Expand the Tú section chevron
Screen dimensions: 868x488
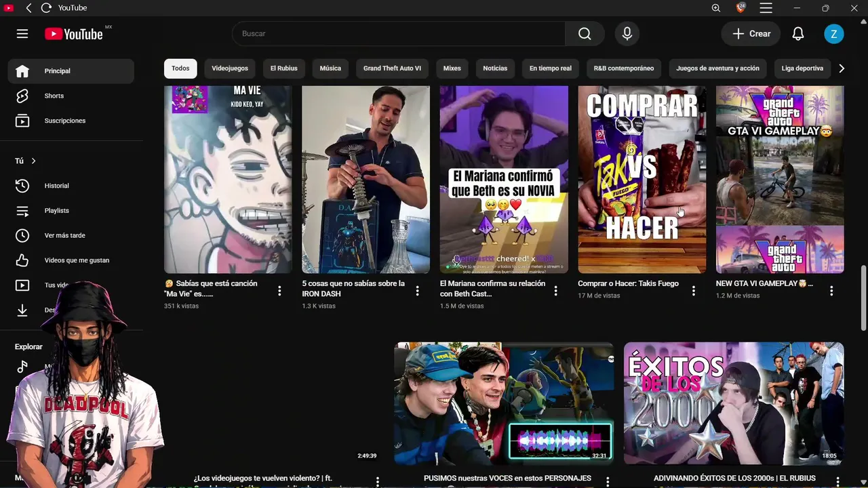click(33, 161)
